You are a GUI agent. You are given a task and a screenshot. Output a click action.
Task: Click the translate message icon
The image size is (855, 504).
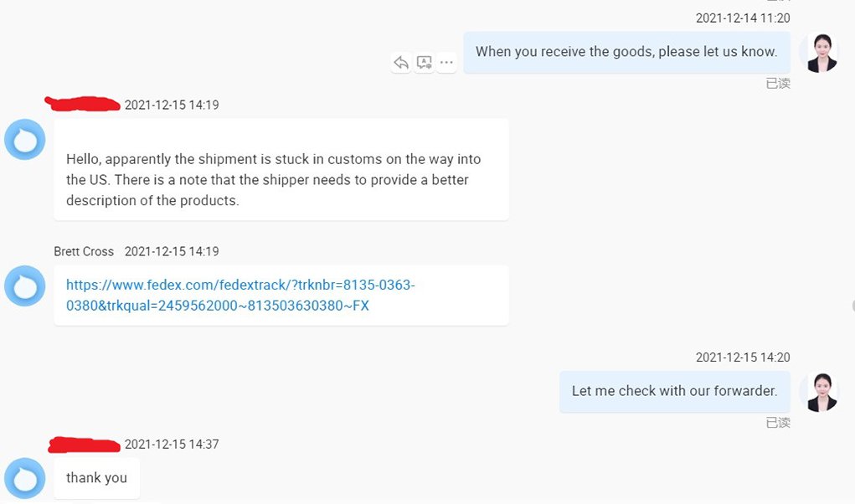(x=425, y=63)
